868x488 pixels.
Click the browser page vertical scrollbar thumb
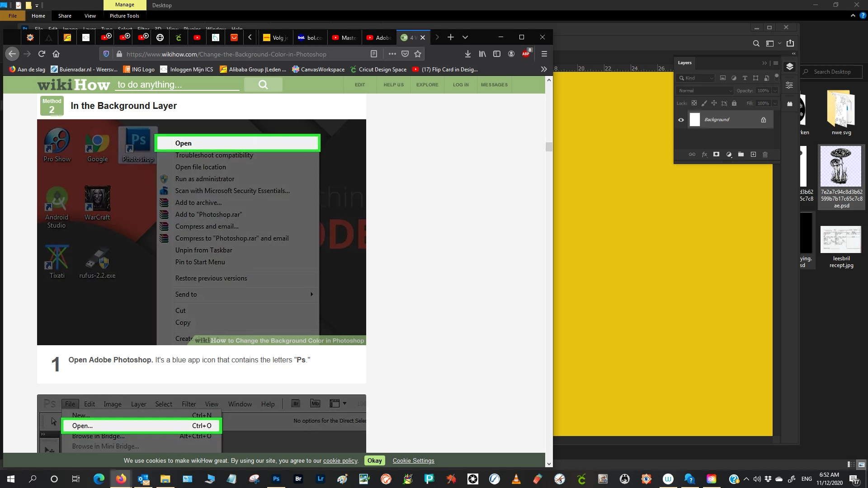click(549, 147)
